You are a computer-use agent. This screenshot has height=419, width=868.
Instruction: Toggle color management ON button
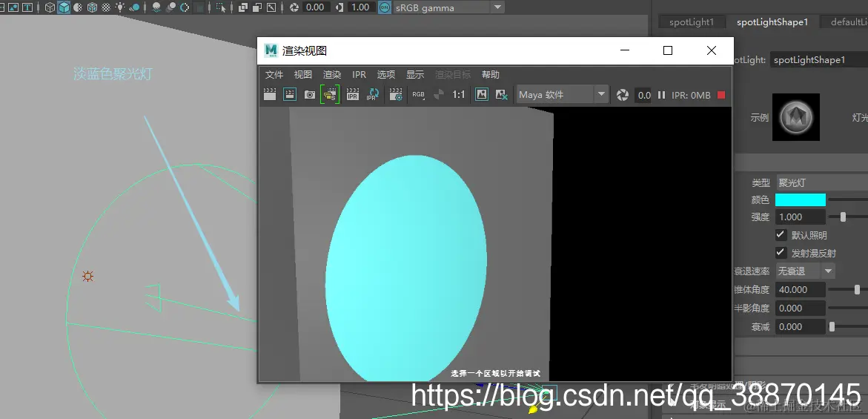click(x=385, y=7)
